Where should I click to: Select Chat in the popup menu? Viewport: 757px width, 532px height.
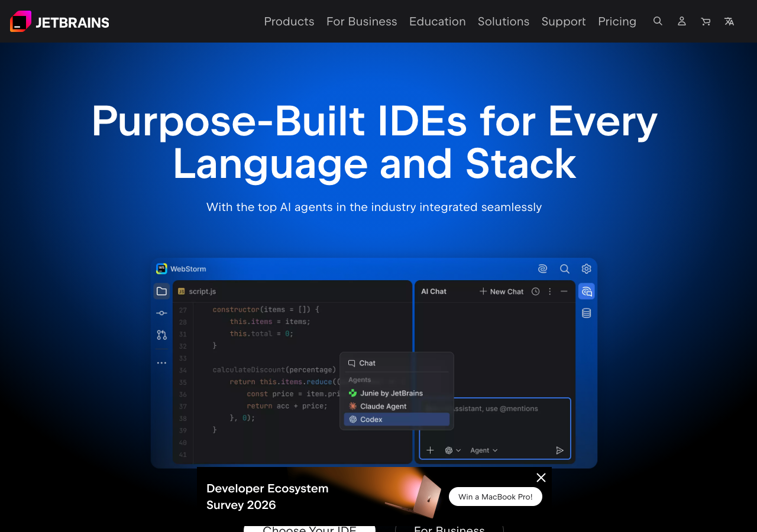click(397, 364)
